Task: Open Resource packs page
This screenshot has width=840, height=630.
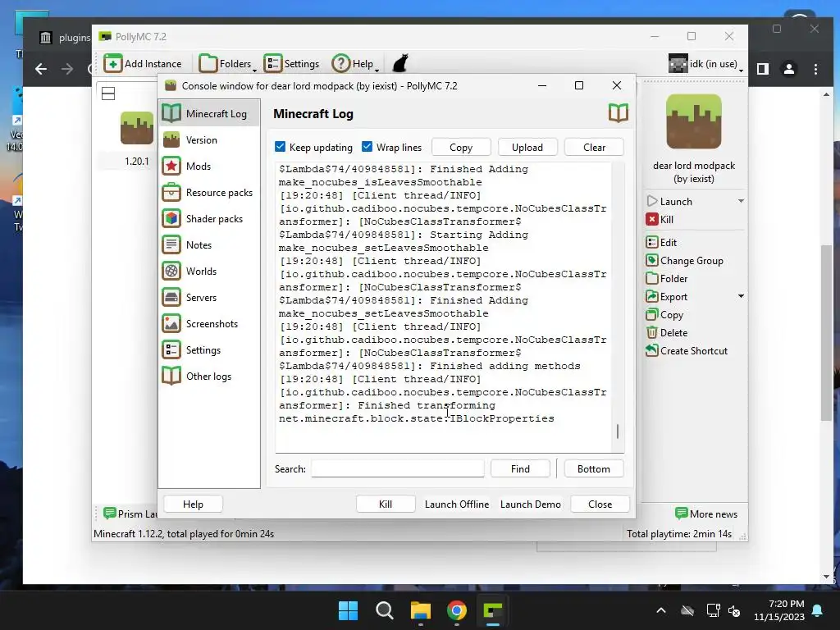Action: (209, 192)
